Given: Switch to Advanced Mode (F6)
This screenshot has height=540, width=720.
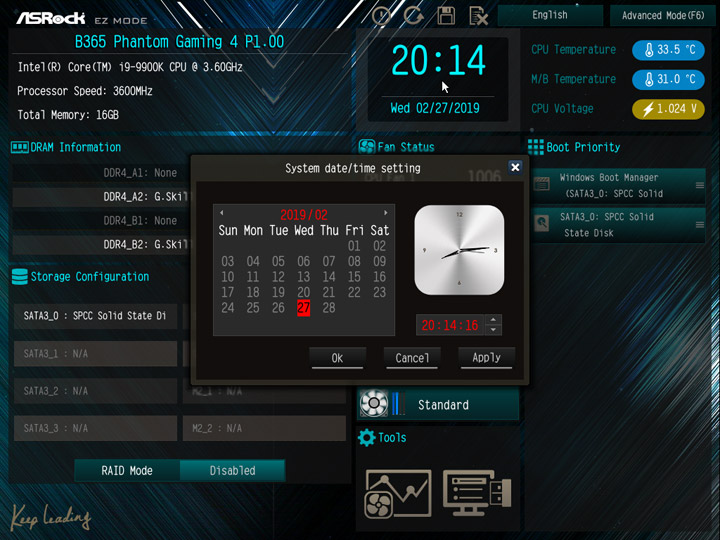Looking at the screenshot, I should coord(663,16).
